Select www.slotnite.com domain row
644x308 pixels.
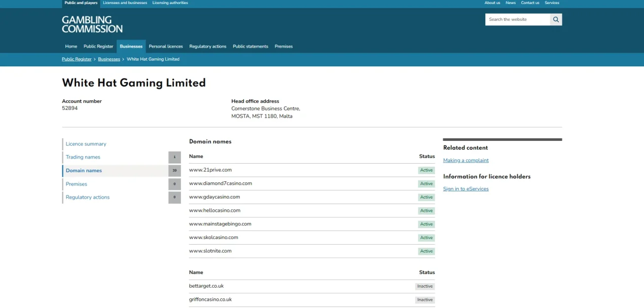pyautogui.click(x=312, y=251)
